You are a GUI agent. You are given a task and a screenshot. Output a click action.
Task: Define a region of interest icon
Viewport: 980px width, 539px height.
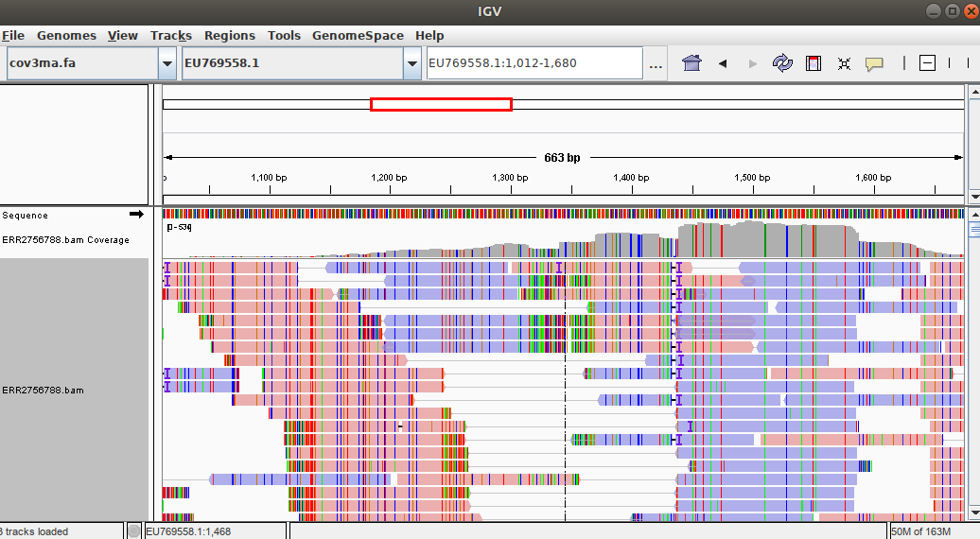pyautogui.click(x=814, y=63)
